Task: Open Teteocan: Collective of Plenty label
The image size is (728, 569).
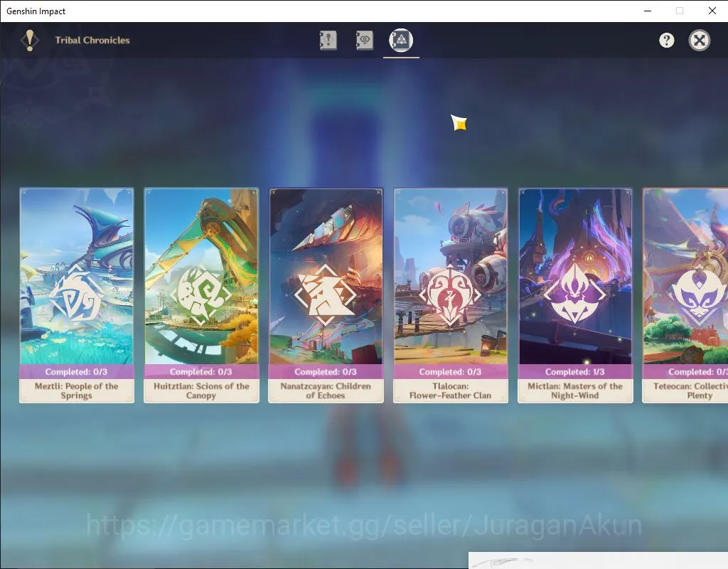Action: pos(690,390)
